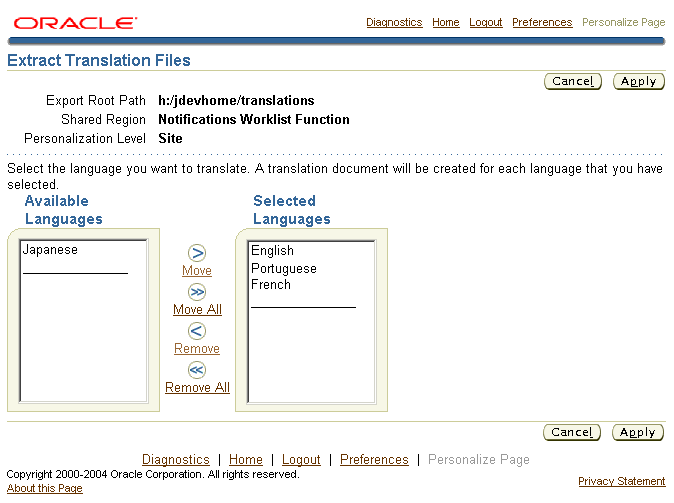This screenshot has height=503, width=674.
Task: Go to Home from the top header
Action: click(446, 22)
